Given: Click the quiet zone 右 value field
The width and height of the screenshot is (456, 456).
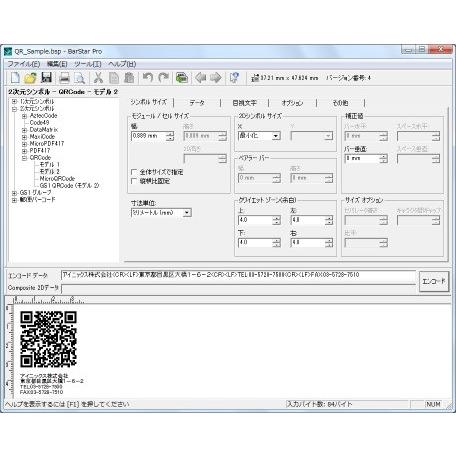Looking at the screenshot, I should click(308, 243).
